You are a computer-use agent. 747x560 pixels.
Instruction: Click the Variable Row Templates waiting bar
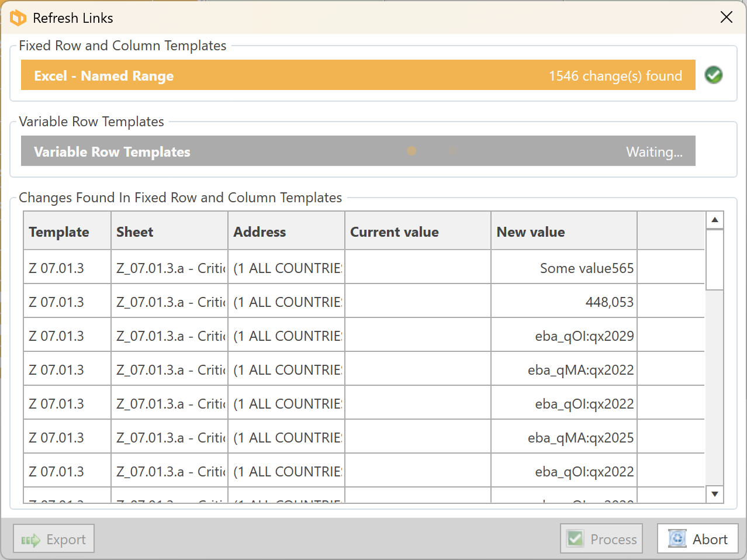tap(358, 151)
